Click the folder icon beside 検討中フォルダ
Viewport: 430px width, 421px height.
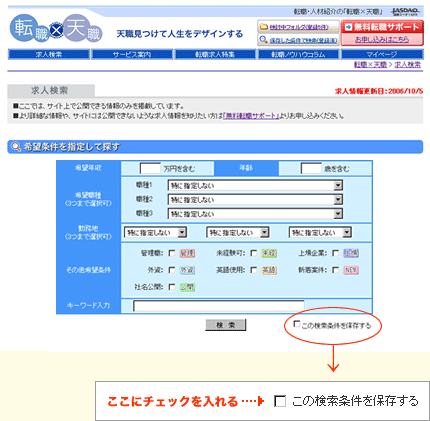[264, 27]
